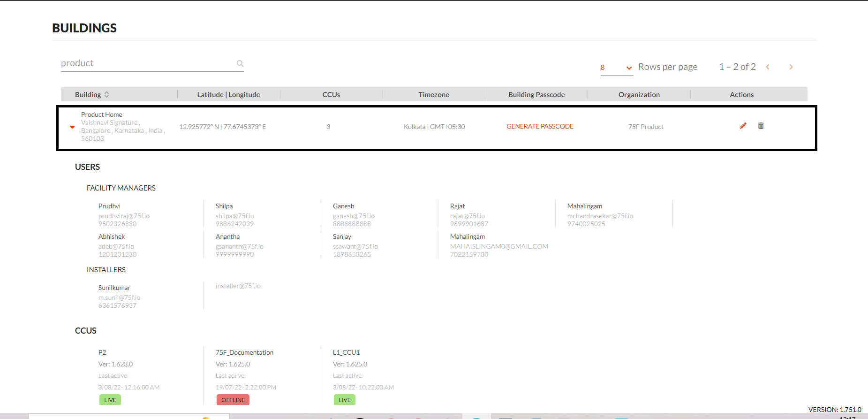Edit the Product Home building
This screenshot has height=419, width=868.
pyautogui.click(x=743, y=126)
